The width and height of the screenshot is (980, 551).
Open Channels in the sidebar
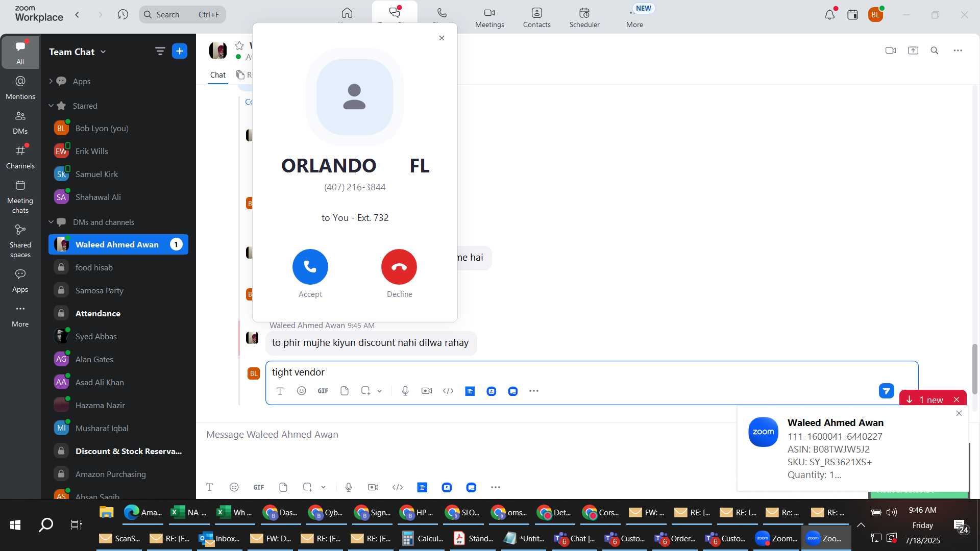[x=20, y=157]
